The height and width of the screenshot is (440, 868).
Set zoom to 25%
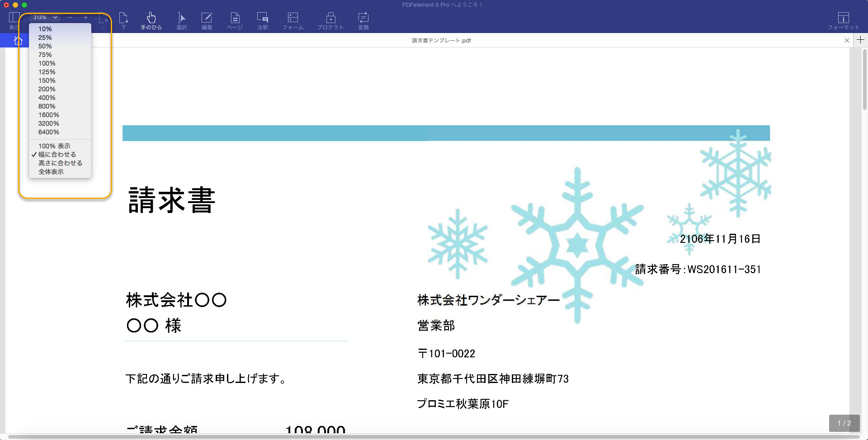point(60,38)
